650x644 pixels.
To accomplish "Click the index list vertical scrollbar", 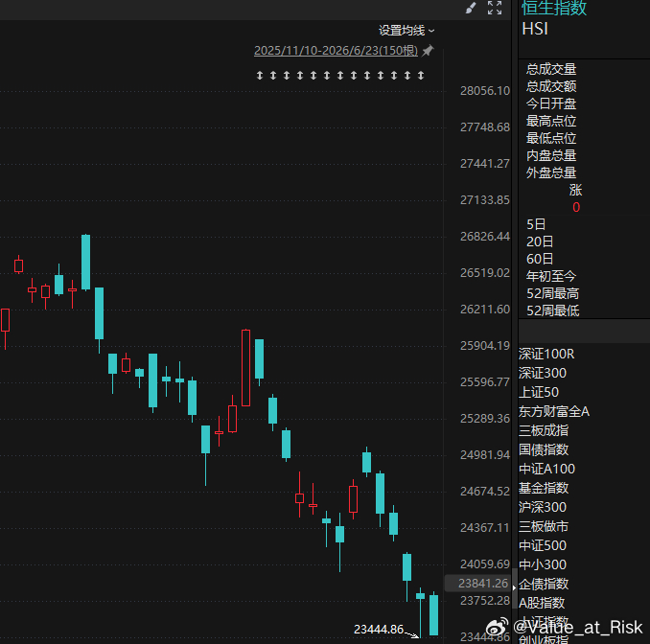I will [x=515, y=588].
